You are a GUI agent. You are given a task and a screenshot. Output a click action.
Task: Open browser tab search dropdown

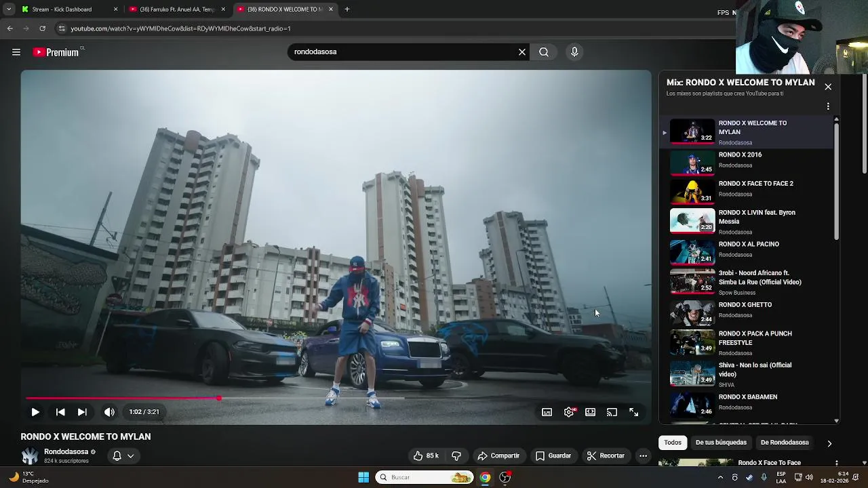pos(9,9)
